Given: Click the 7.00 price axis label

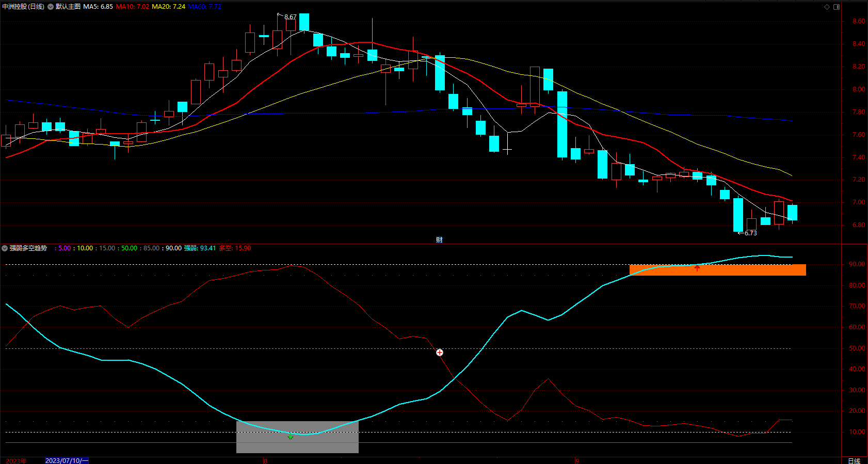Looking at the screenshot, I should point(859,202).
